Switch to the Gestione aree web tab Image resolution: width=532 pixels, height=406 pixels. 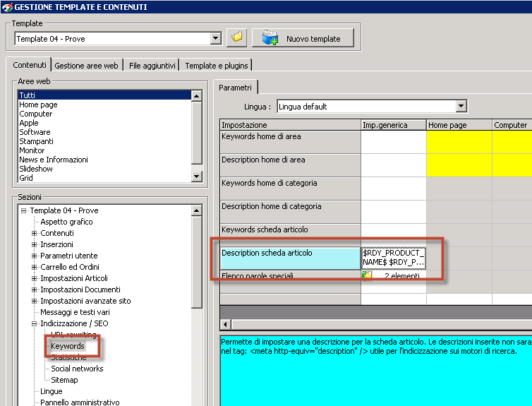point(86,66)
